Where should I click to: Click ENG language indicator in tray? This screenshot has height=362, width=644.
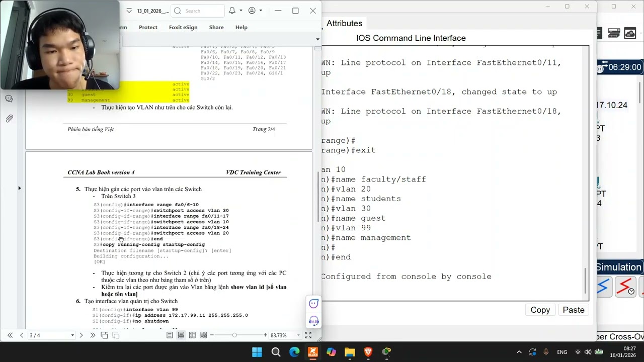(562, 352)
